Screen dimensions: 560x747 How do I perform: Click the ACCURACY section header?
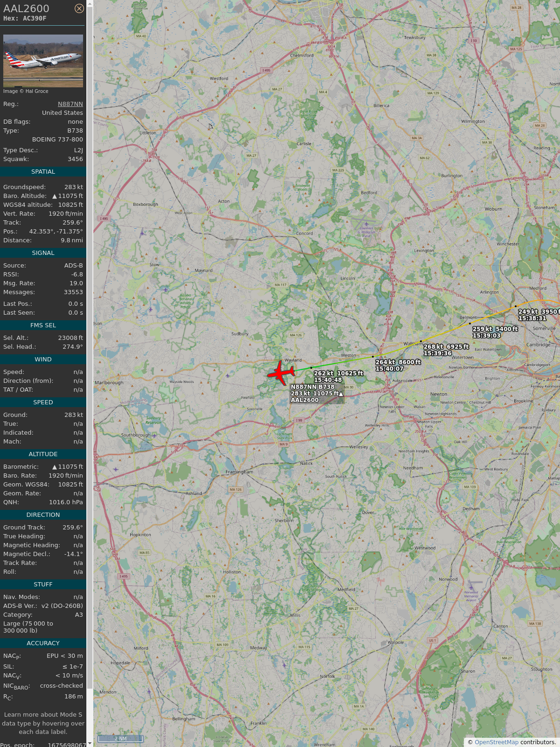43,643
